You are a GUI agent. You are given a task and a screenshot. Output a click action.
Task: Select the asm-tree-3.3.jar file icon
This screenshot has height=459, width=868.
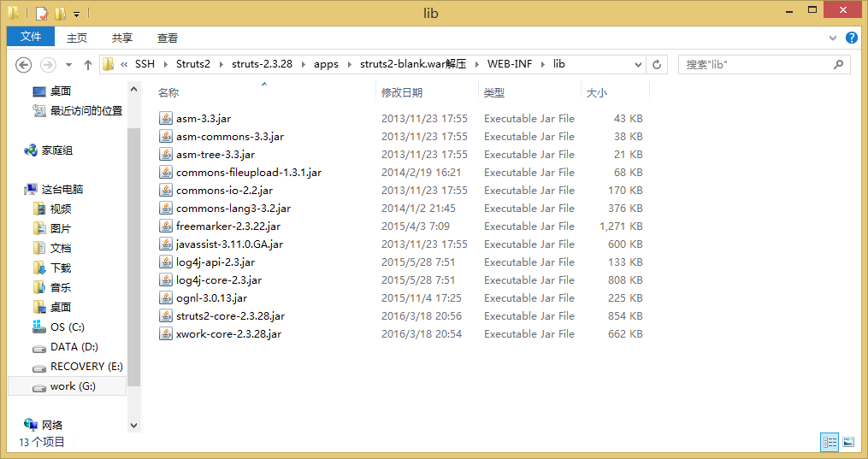click(x=166, y=154)
